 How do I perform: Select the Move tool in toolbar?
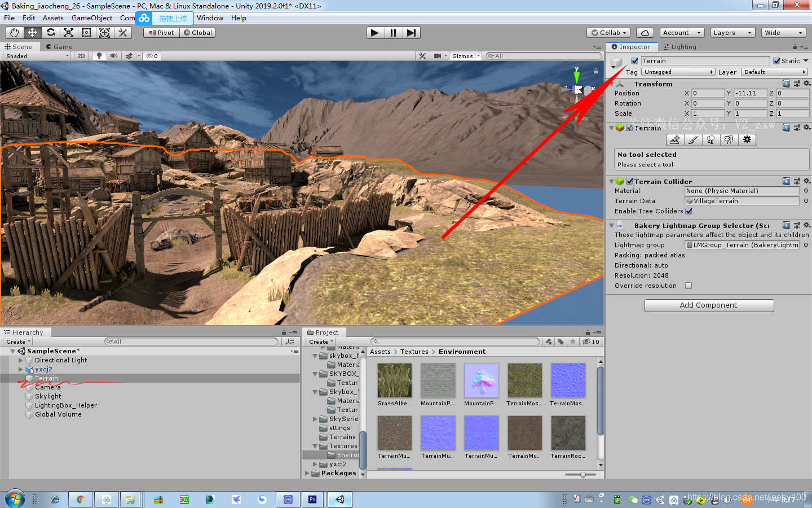pyautogui.click(x=32, y=33)
